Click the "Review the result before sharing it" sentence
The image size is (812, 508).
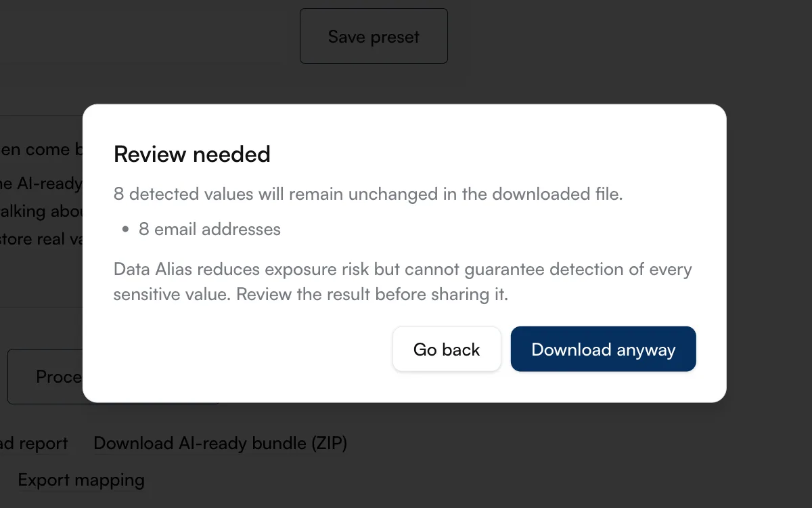pos(372,295)
